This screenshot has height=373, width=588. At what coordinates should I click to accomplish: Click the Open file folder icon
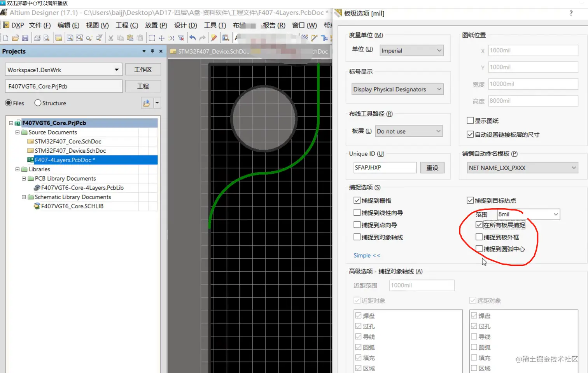pos(16,38)
